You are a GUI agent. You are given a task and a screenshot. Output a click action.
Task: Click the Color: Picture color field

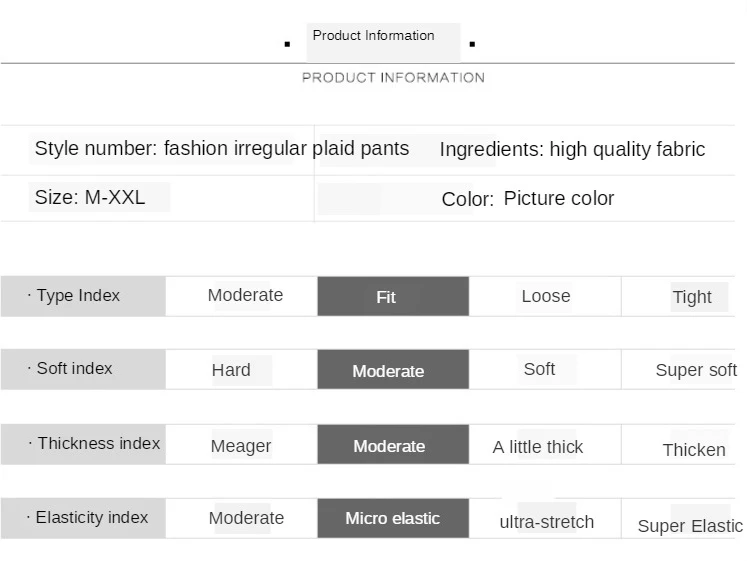click(x=527, y=199)
